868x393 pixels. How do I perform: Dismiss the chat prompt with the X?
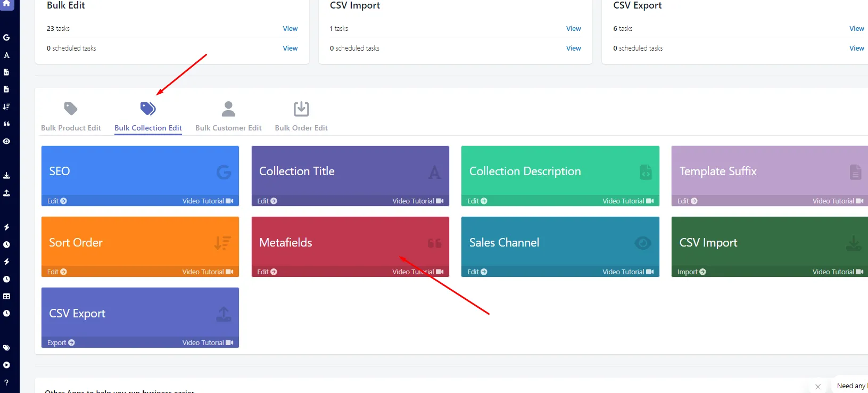click(818, 387)
